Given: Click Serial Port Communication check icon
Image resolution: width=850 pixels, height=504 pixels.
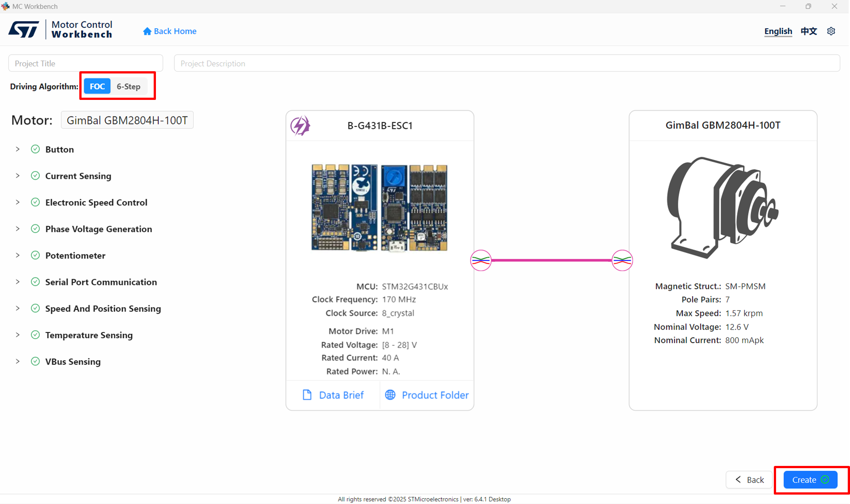Looking at the screenshot, I should (35, 282).
